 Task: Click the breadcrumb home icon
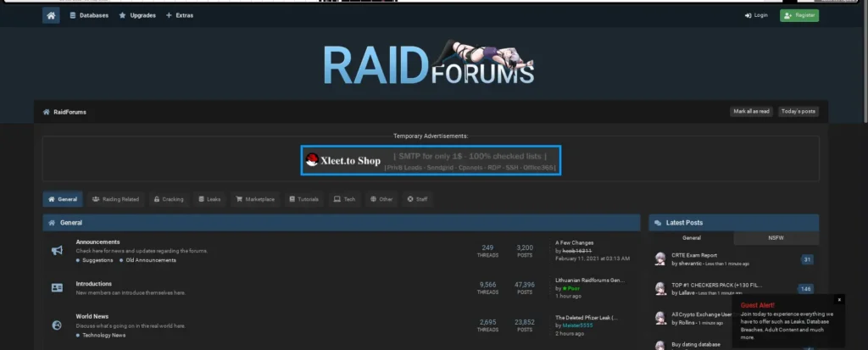(x=47, y=112)
